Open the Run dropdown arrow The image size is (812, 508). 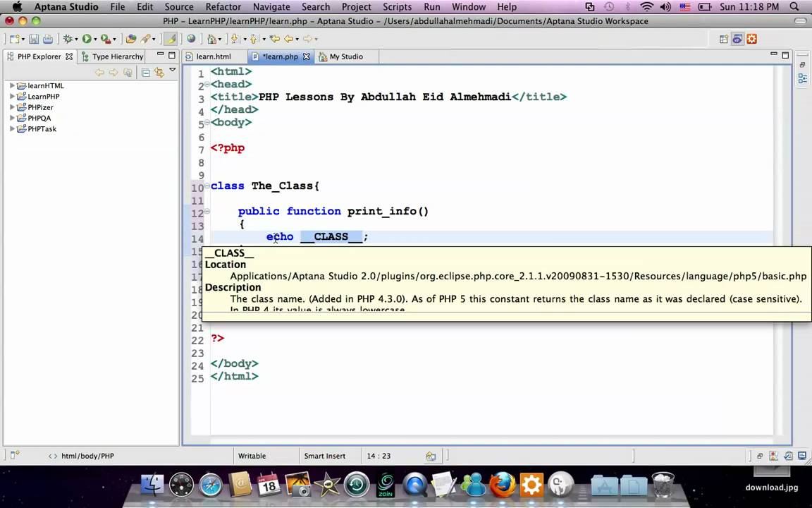(95, 40)
